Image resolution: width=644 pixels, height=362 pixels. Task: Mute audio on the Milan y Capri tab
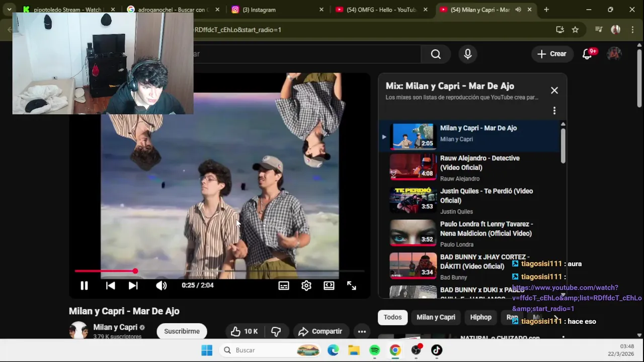[x=518, y=10]
